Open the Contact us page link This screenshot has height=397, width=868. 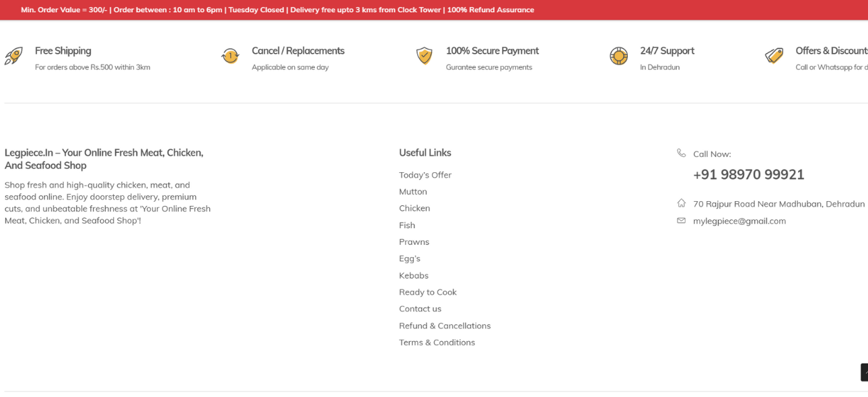click(420, 309)
